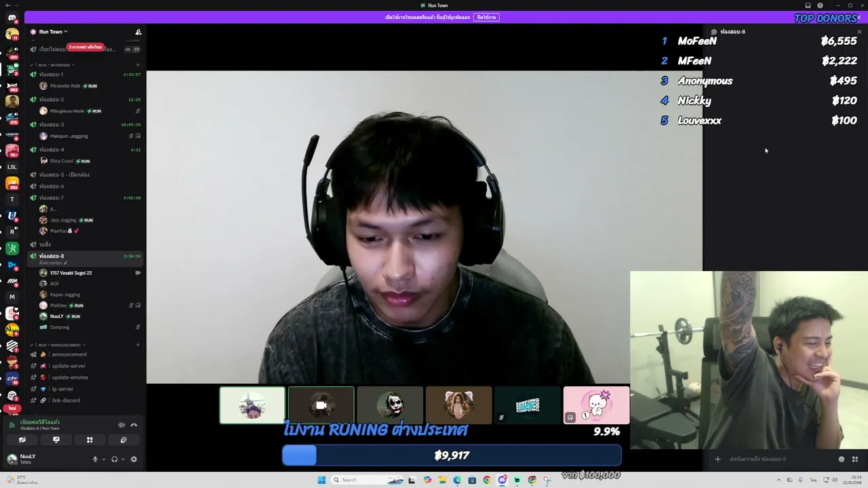868x488 pixels.
Task: Toggle deafen headphones in user panel
Action: coord(115,460)
